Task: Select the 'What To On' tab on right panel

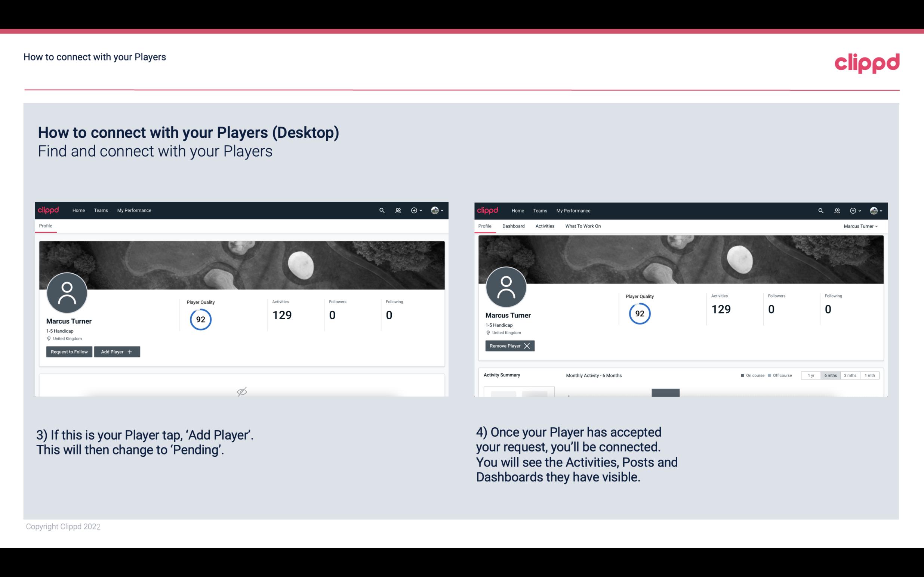Action: pyautogui.click(x=583, y=226)
